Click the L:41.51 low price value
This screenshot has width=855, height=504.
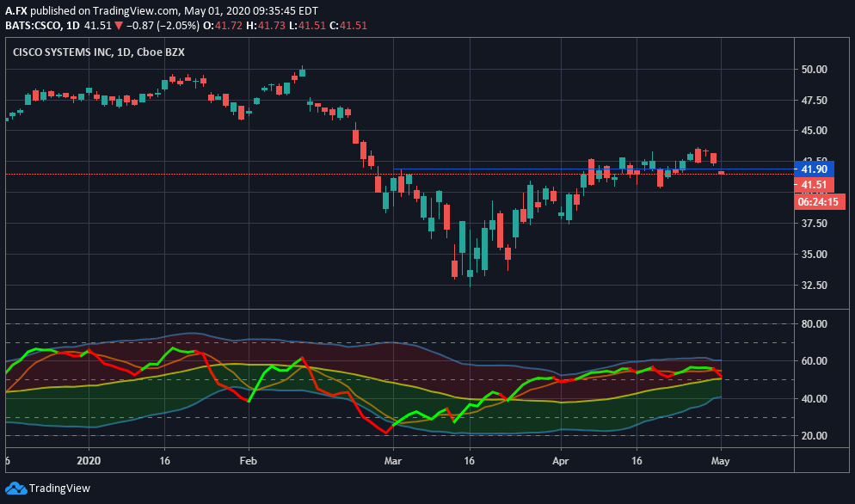coord(308,26)
